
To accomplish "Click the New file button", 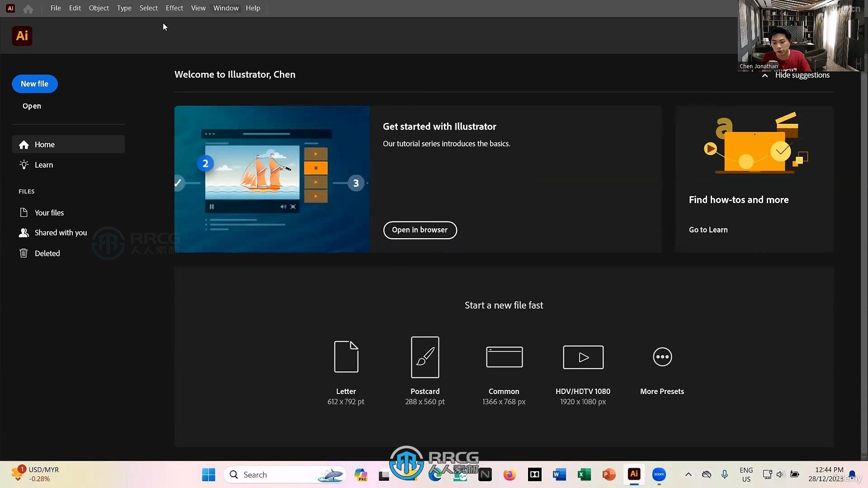I will (35, 84).
